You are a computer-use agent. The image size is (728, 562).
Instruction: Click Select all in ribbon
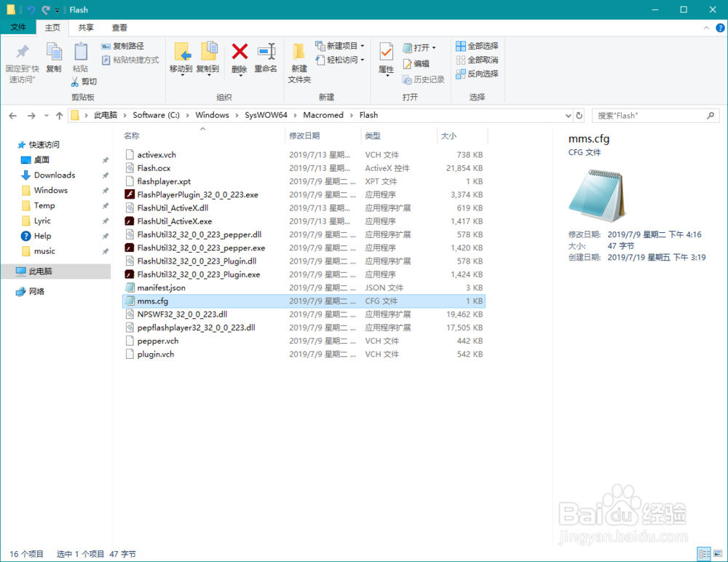pyautogui.click(x=477, y=46)
